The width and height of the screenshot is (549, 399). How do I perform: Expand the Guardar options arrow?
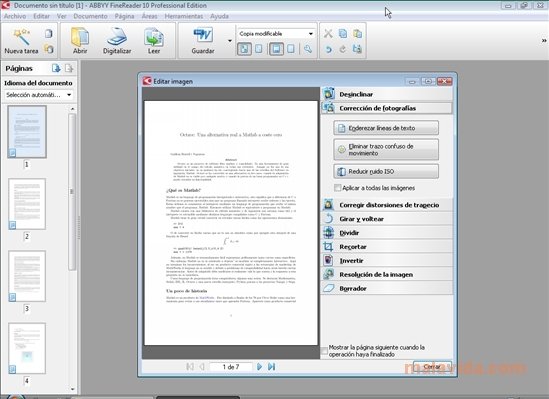click(230, 41)
